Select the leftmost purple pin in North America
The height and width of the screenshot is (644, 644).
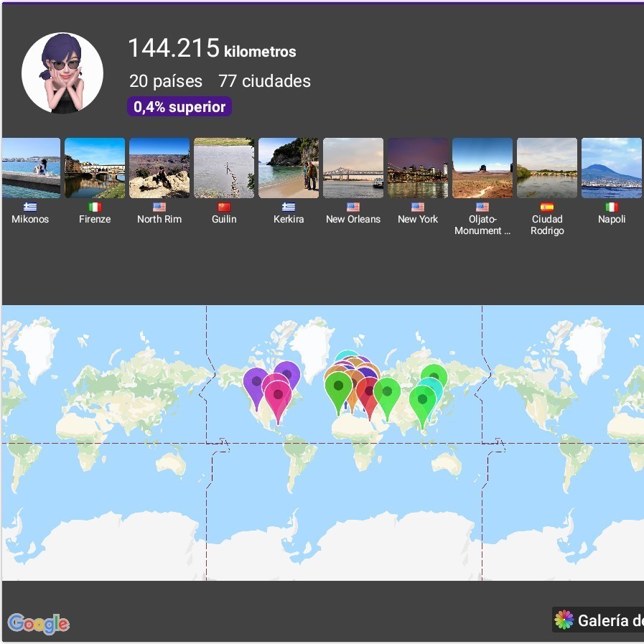256,382
